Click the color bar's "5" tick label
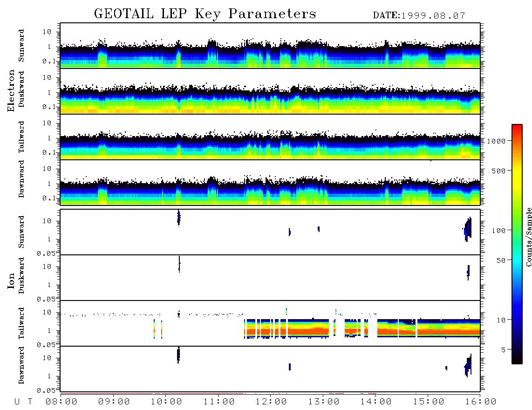The width and height of the screenshot is (532, 410). tap(504, 350)
